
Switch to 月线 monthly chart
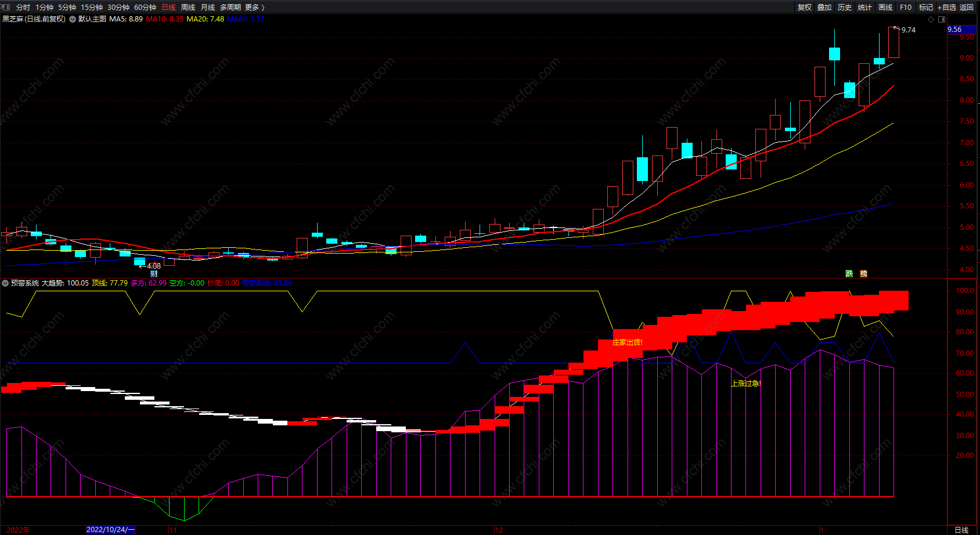208,8
